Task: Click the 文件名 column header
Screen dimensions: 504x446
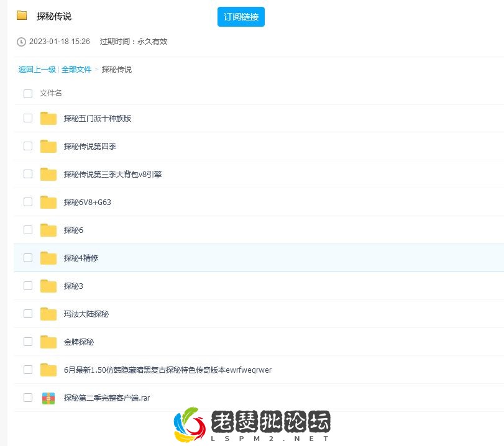Action: (x=51, y=93)
